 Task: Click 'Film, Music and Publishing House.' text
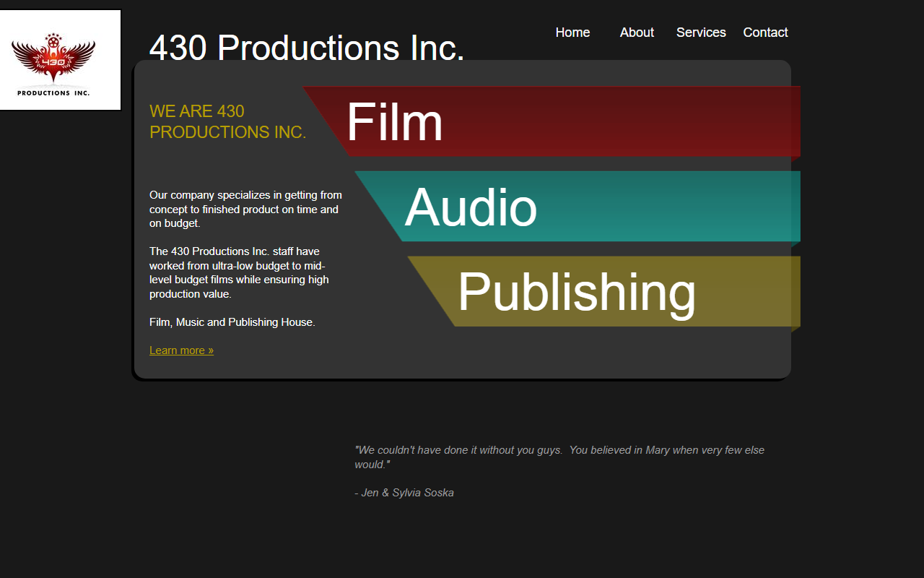pyautogui.click(x=232, y=322)
